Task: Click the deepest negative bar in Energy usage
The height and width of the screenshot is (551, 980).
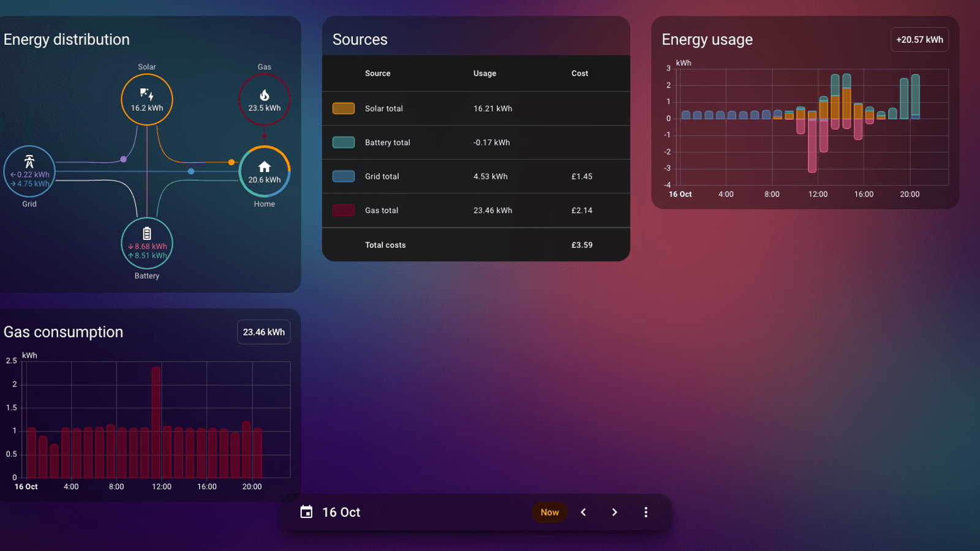Action: (812, 146)
